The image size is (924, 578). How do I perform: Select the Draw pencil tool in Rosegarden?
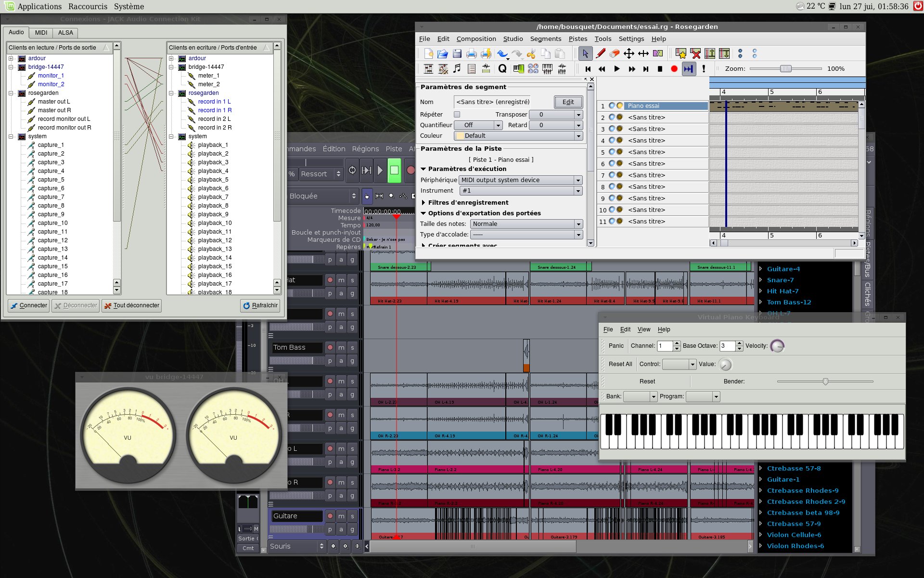[x=600, y=53]
